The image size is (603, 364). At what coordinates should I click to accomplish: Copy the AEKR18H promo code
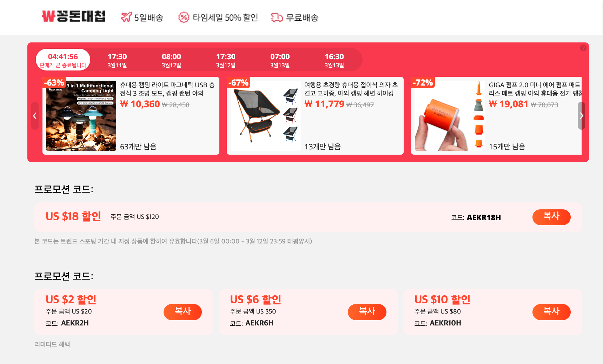tap(551, 217)
